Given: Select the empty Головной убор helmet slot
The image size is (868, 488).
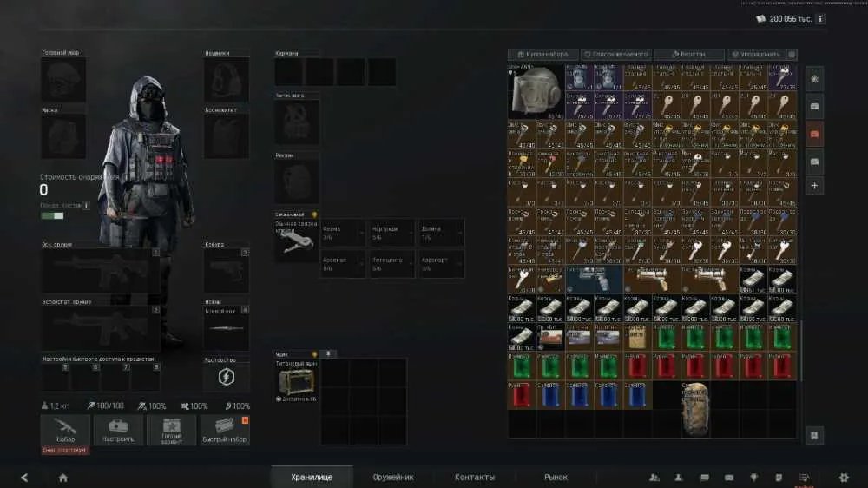Looking at the screenshot, I should click(x=63, y=81).
